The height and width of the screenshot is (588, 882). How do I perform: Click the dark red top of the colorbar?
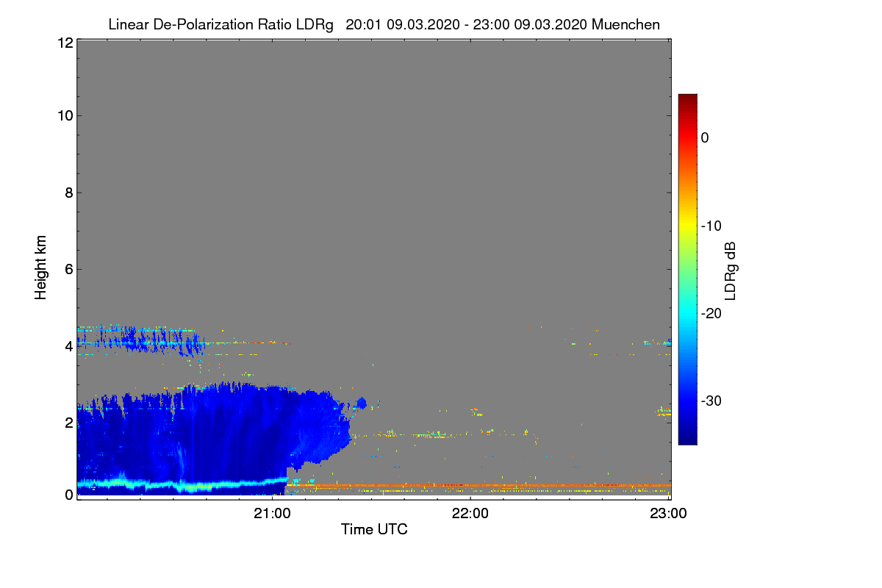tap(687, 100)
